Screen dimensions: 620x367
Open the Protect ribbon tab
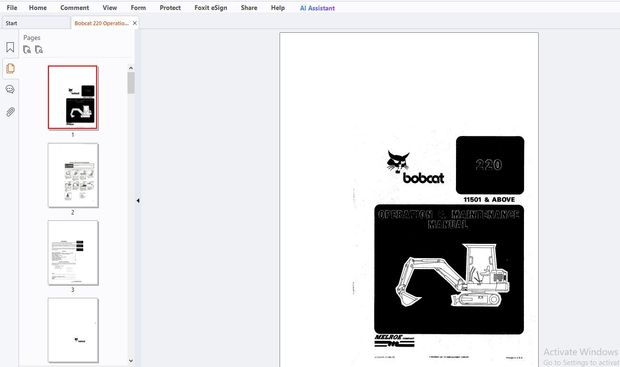point(170,8)
